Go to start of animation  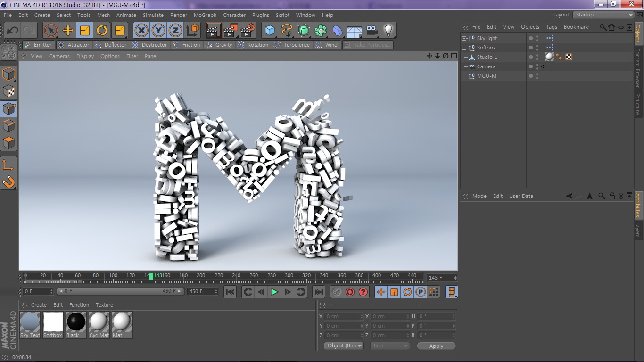pos(230,292)
